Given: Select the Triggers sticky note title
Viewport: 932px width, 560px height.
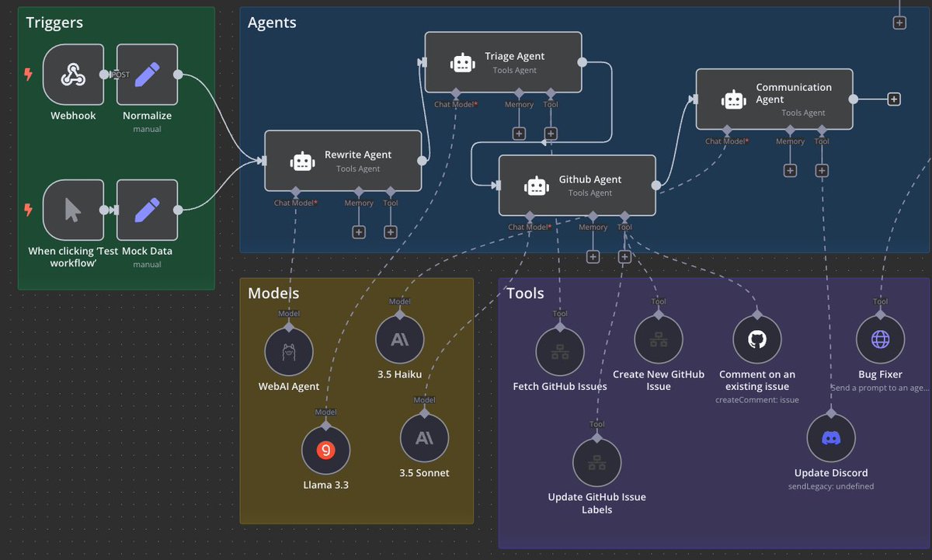Looking at the screenshot, I should (x=55, y=23).
